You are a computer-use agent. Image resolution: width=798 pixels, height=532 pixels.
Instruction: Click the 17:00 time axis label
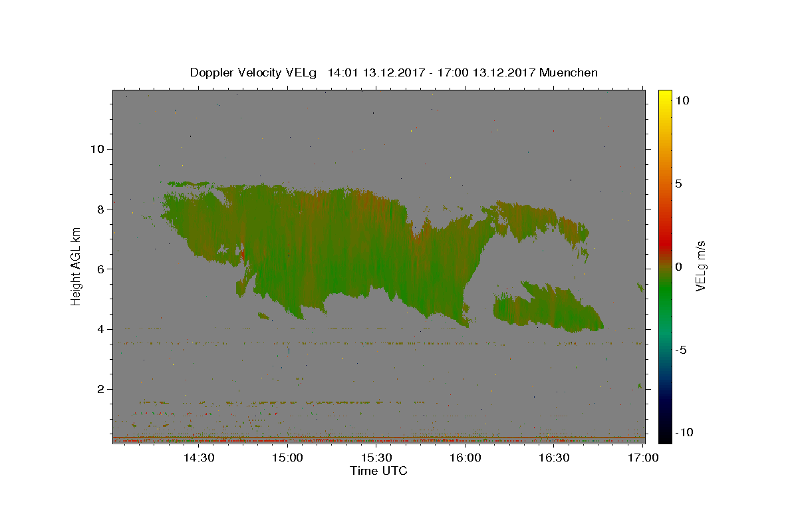(x=643, y=458)
